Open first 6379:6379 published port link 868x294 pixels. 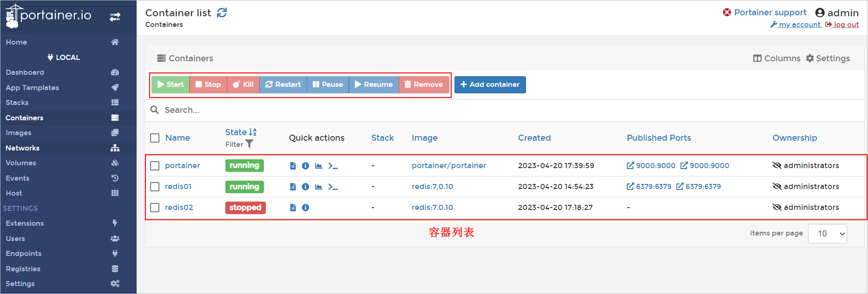tap(649, 187)
